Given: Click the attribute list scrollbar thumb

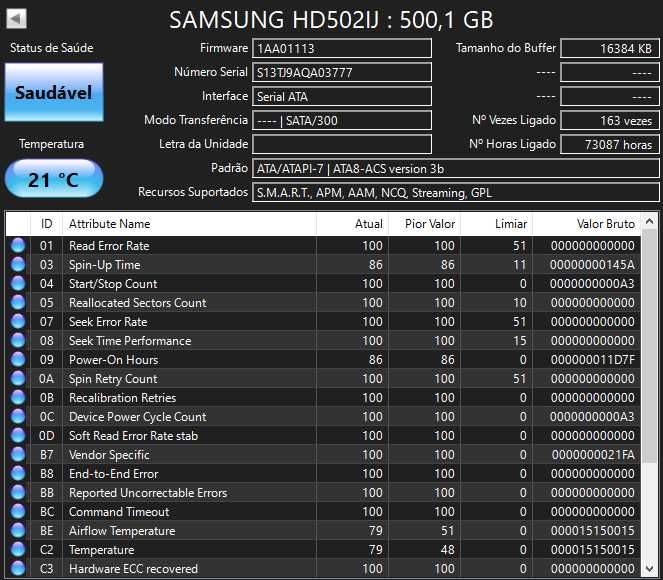Looking at the screenshot, I should tap(650, 346).
